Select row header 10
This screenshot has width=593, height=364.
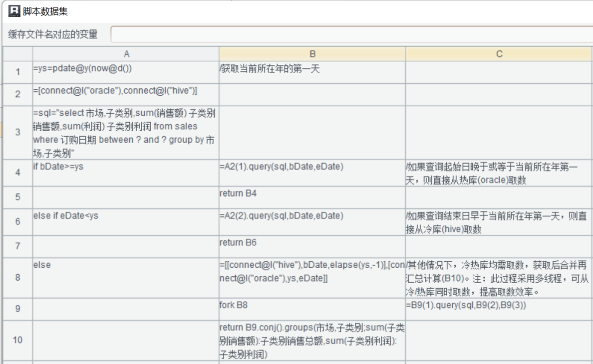(x=18, y=341)
